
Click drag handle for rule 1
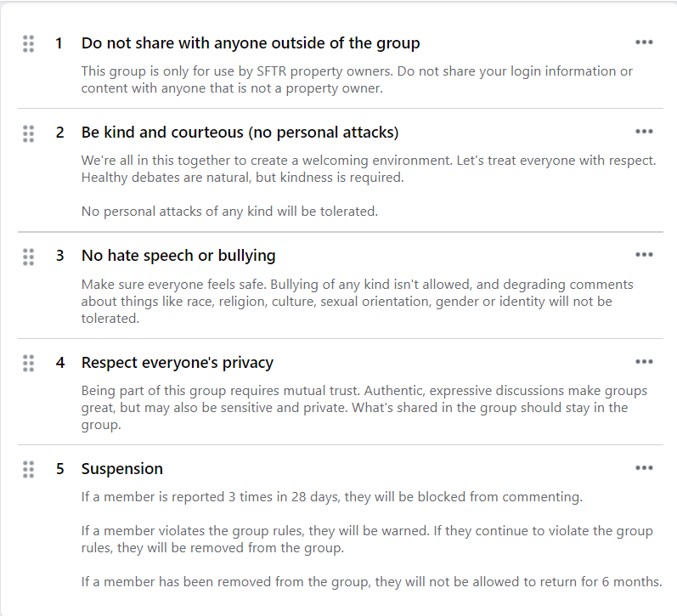[x=29, y=43]
